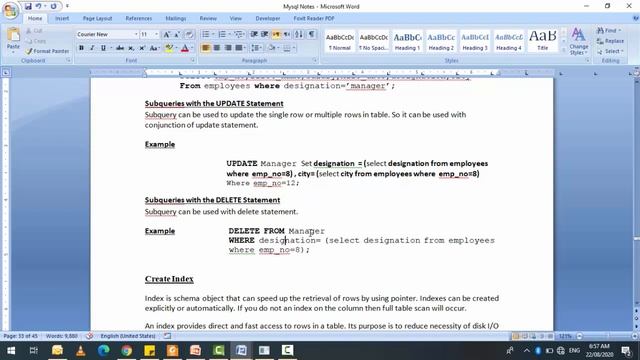Apply No Spacing style
Image resolution: width=640 pixels, height=360 pixels.
(x=373, y=41)
